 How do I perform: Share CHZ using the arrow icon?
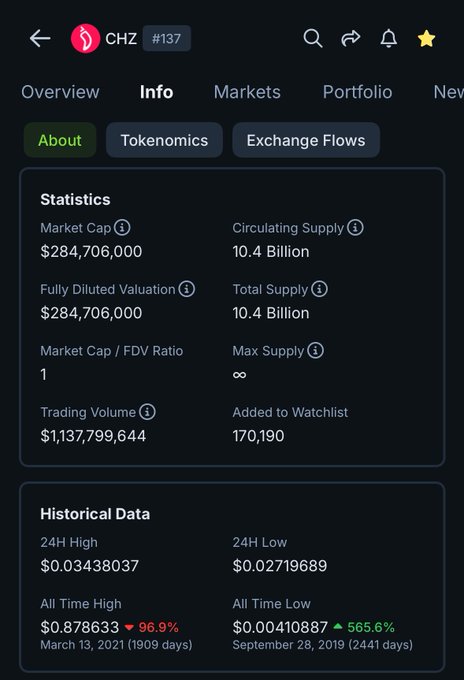pyautogui.click(x=350, y=38)
